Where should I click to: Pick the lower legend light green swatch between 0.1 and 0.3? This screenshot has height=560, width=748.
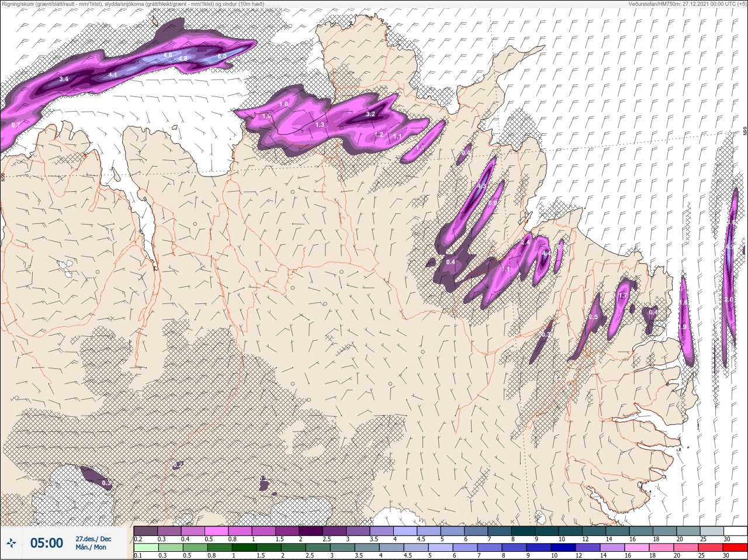[x=146, y=548]
